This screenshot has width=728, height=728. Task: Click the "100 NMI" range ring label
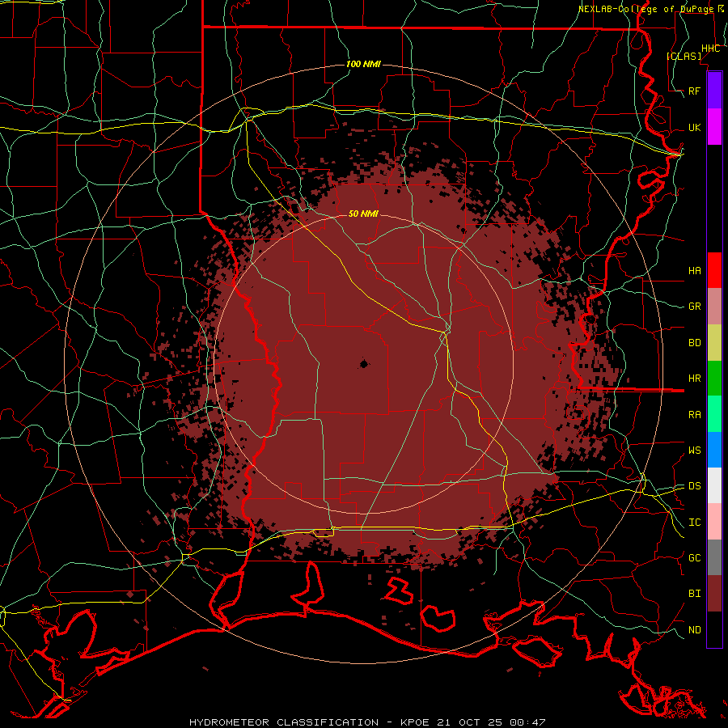pyautogui.click(x=363, y=64)
